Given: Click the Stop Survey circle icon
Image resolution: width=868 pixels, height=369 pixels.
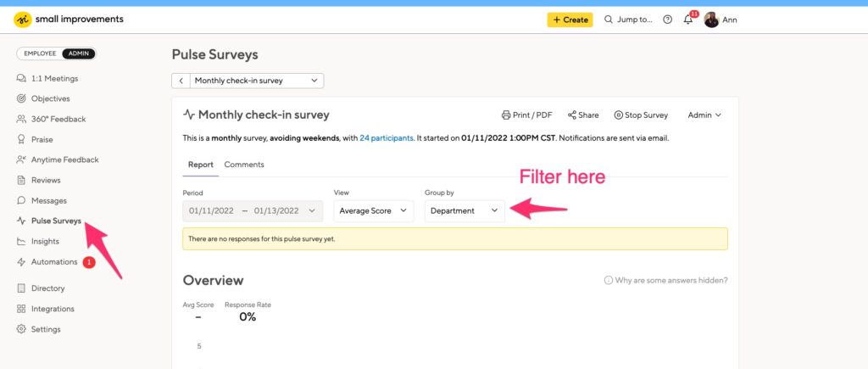Looking at the screenshot, I should click(x=618, y=115).
